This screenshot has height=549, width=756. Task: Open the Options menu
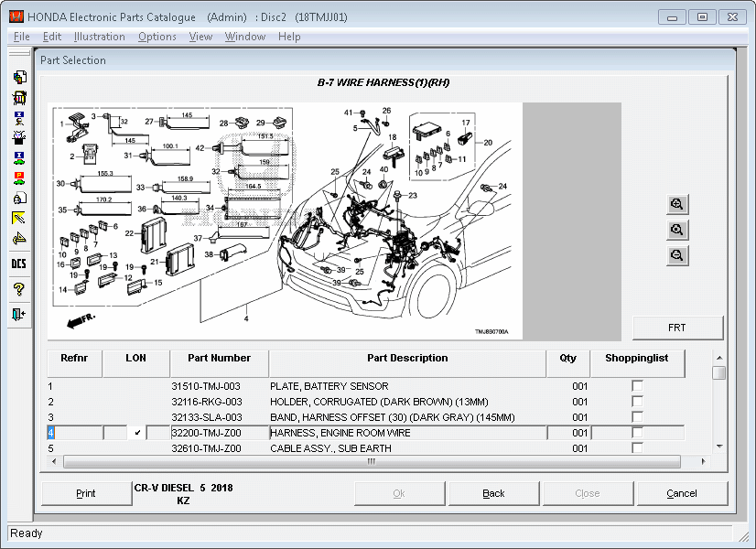[157, 37]
